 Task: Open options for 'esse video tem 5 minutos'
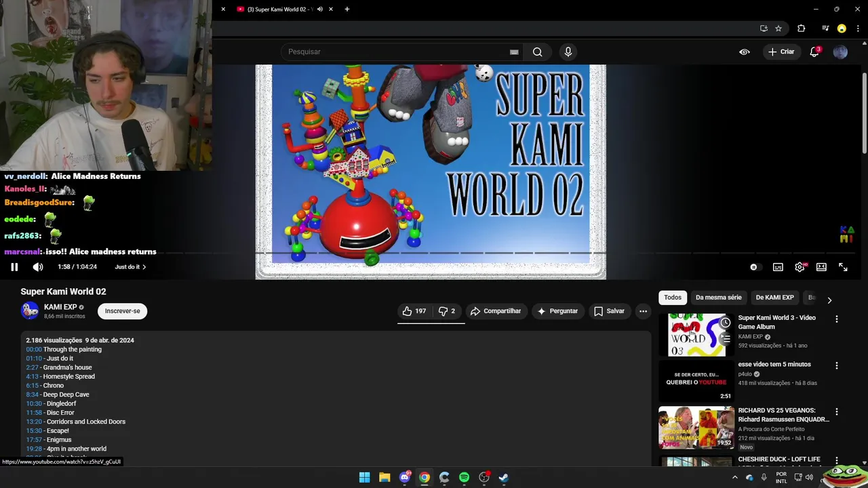(836, 365)
